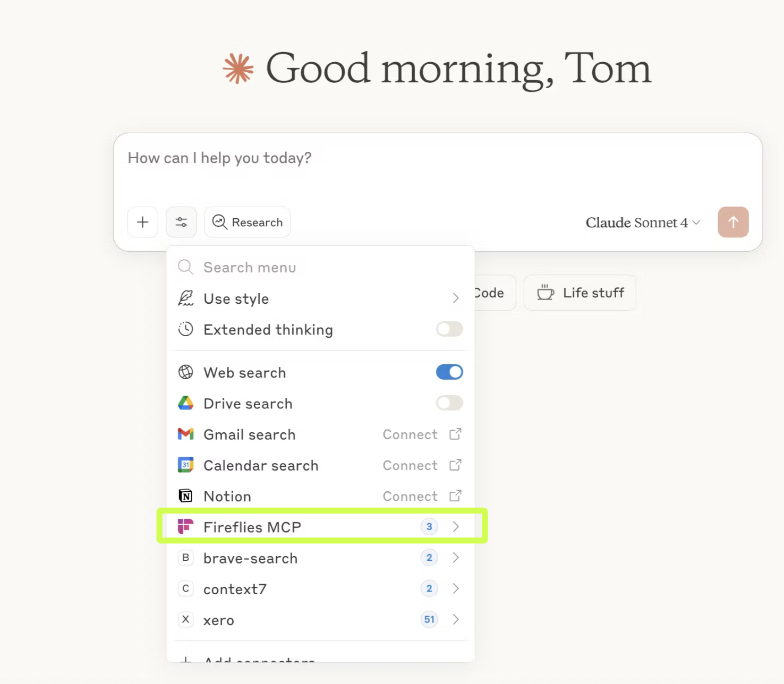
Task: Connect Notion
Action: [410, 496]
